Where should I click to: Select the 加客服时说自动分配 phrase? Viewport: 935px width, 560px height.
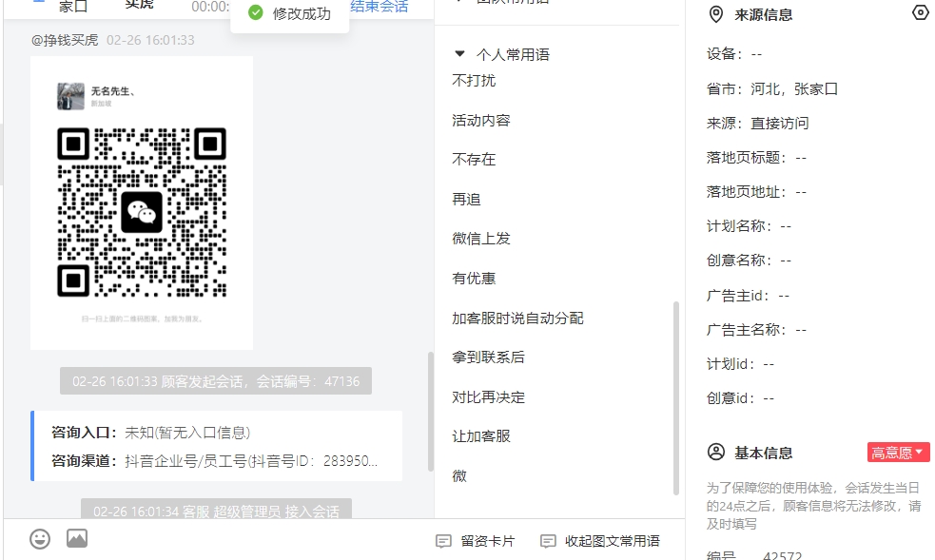[517, 318]
